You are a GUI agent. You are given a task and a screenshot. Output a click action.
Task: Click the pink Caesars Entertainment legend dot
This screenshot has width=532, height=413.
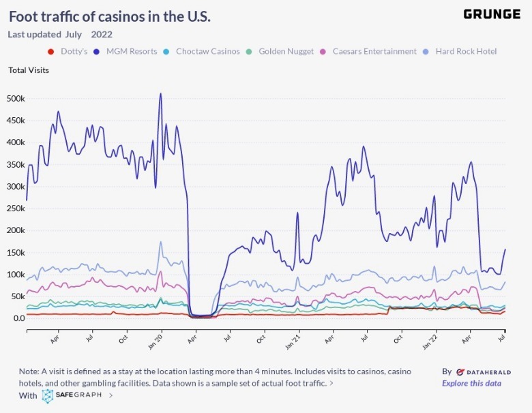pyautogui.click(x=324, y=52)
